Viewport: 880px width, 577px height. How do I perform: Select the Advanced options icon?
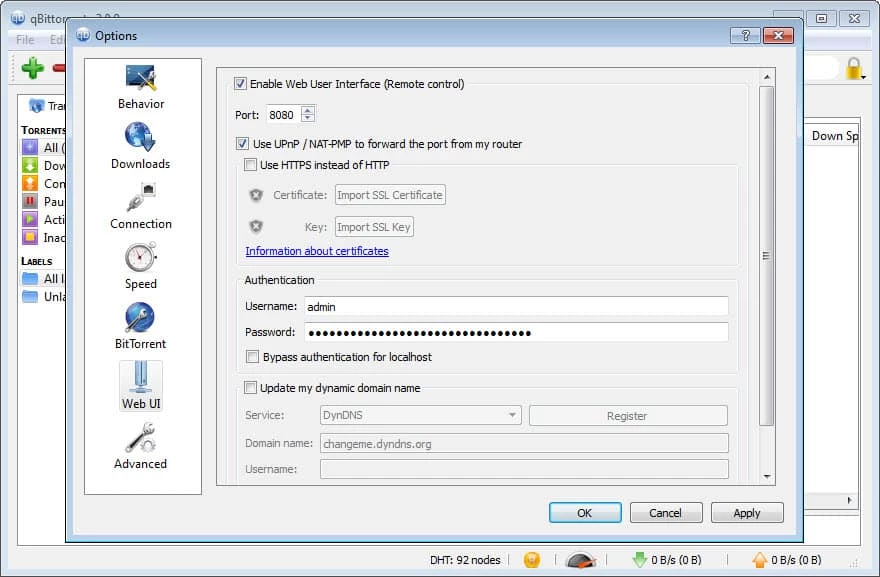click(140, 446)
